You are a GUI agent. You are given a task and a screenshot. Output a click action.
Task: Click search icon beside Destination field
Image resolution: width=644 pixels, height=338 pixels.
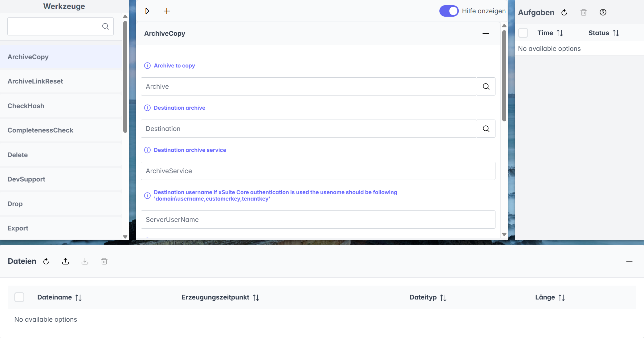click(x=486, y=129)
